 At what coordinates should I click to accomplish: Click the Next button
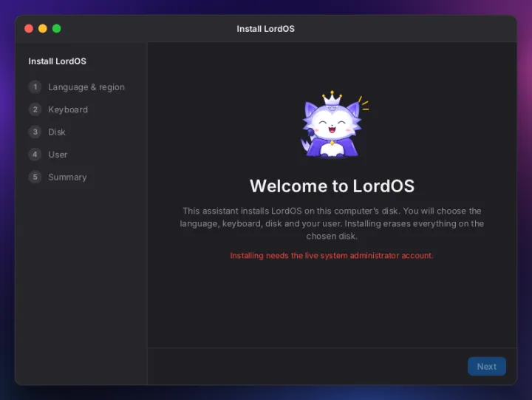tap(486, 367)
